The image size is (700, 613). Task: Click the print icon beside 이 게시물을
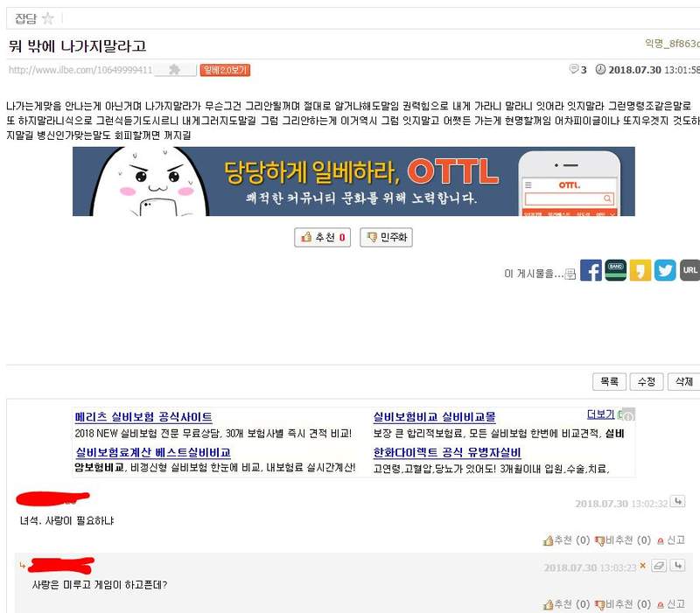[x=570, y=274]
